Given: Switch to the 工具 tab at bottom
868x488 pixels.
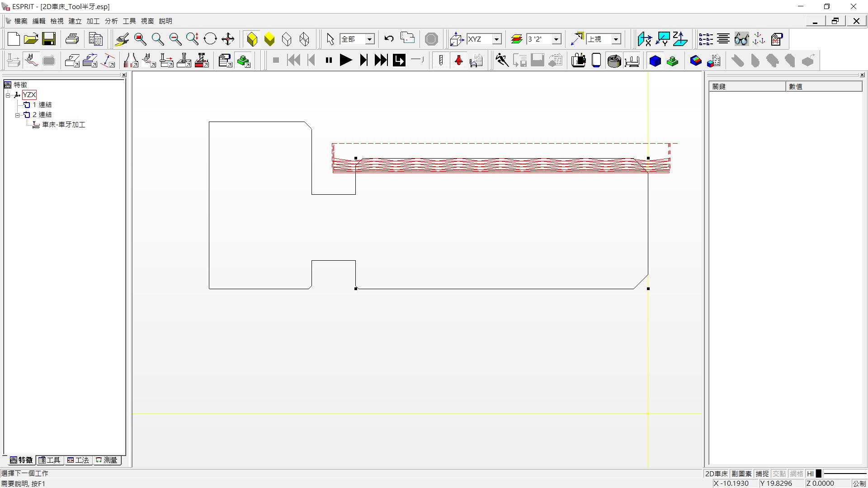Looking at the screenshot, I should tap(50, 460).
